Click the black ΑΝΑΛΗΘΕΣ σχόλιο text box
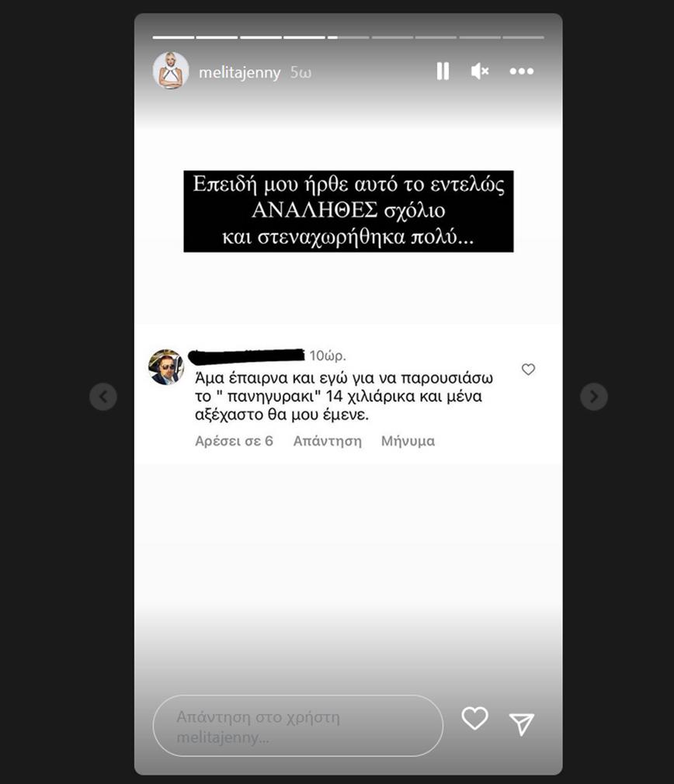The image size is (674, 784). coord(349,211)
